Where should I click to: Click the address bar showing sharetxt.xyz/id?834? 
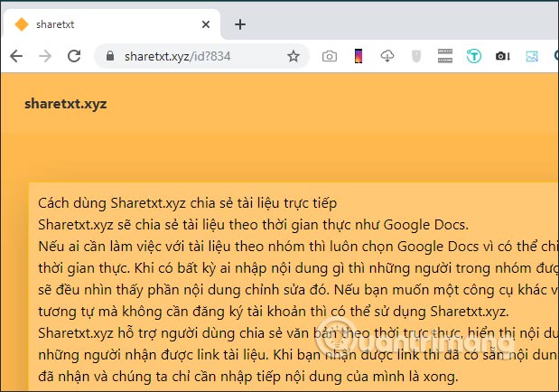[201, 56]
